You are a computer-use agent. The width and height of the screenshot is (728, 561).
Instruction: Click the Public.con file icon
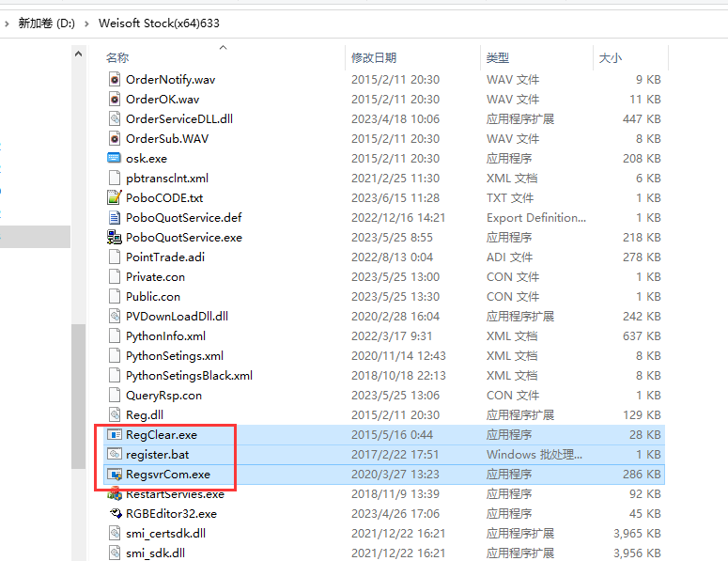[115, 297]
